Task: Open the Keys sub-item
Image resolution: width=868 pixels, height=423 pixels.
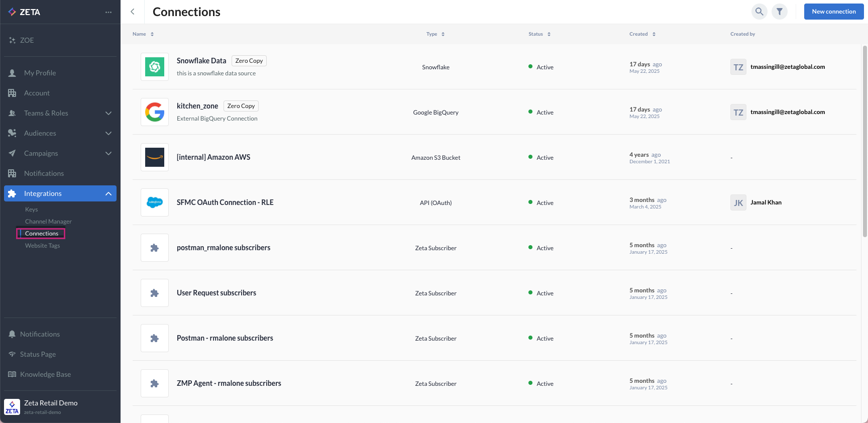Action: pos(32,209)
